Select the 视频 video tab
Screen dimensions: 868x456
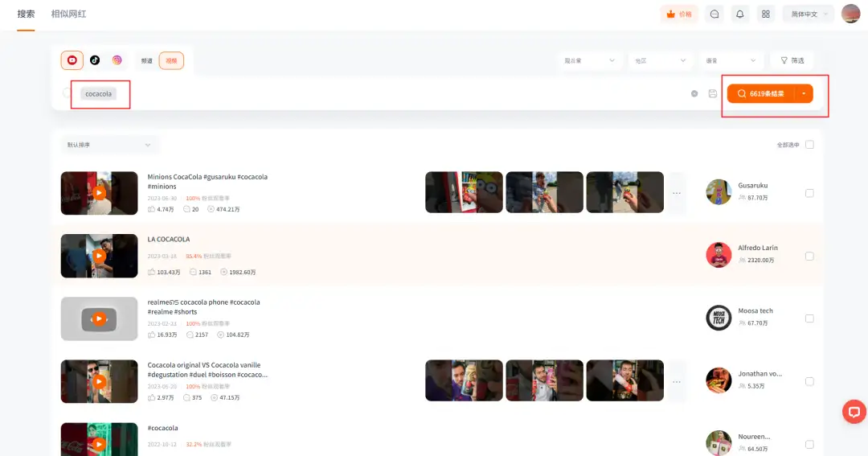pyautogui.click(x=172, y=60)
